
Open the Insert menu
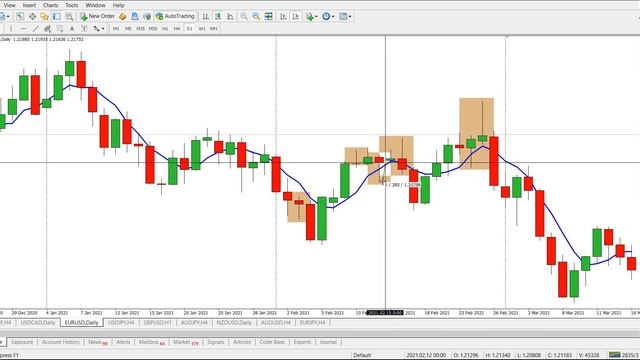[29, 5]
